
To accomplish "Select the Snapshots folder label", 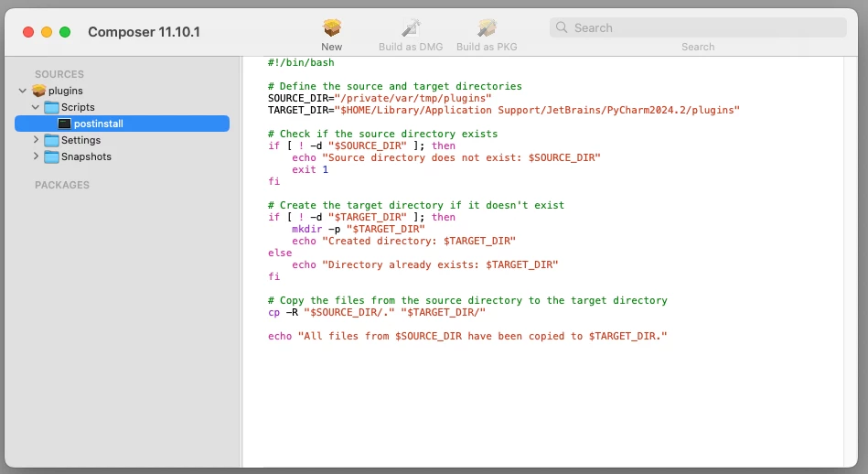I will [86, 156].
